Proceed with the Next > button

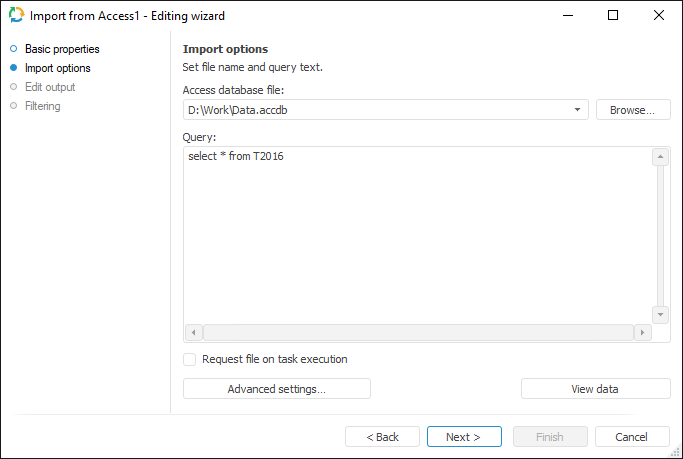(463, 437)
